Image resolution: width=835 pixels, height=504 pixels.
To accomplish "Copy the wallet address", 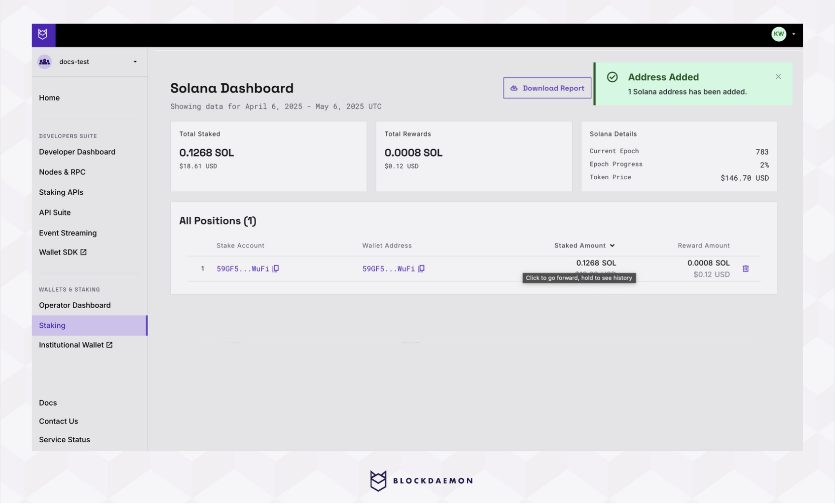I will pyautogui.click(x=422, y=269).
